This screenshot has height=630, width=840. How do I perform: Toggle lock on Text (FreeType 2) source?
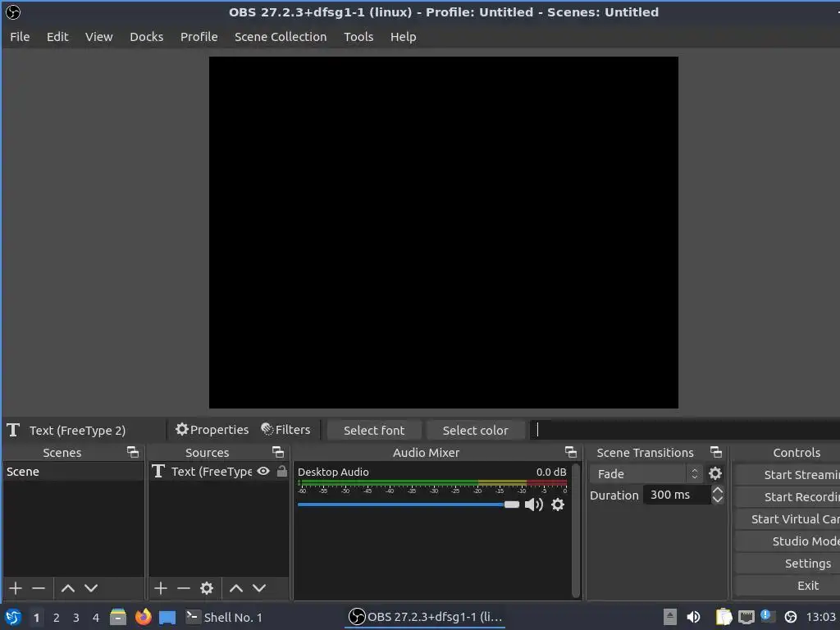pyautogui.click(x=282, y=472)
